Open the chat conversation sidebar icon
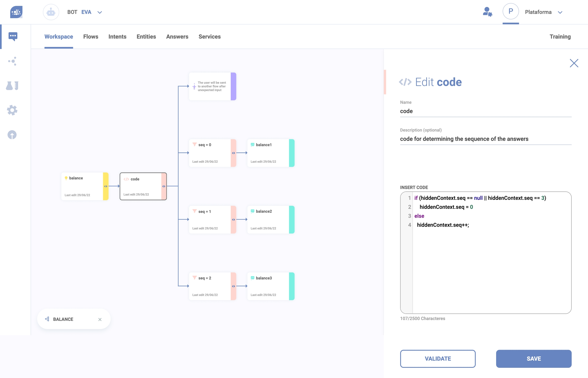 [x=13, y=36]
